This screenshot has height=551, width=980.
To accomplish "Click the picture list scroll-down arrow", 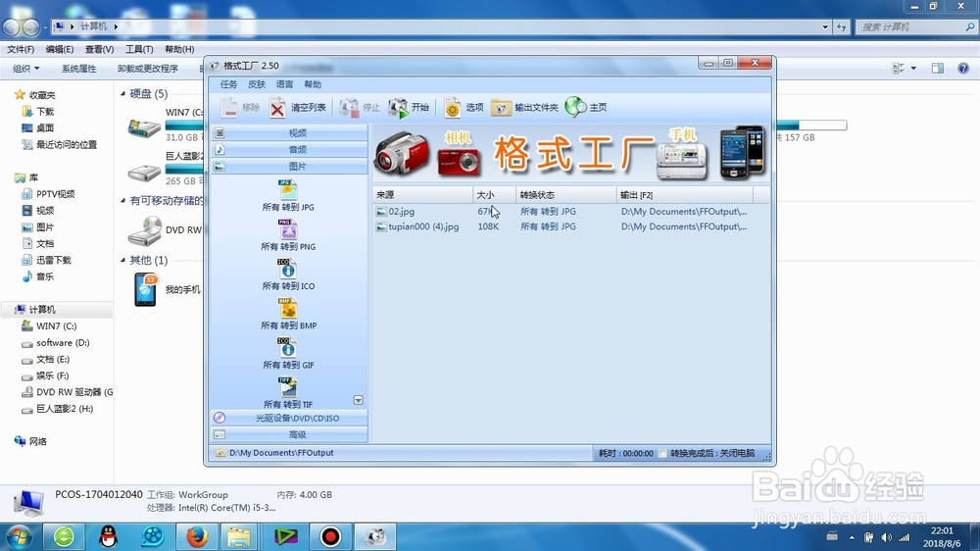I will coord(358,400).
